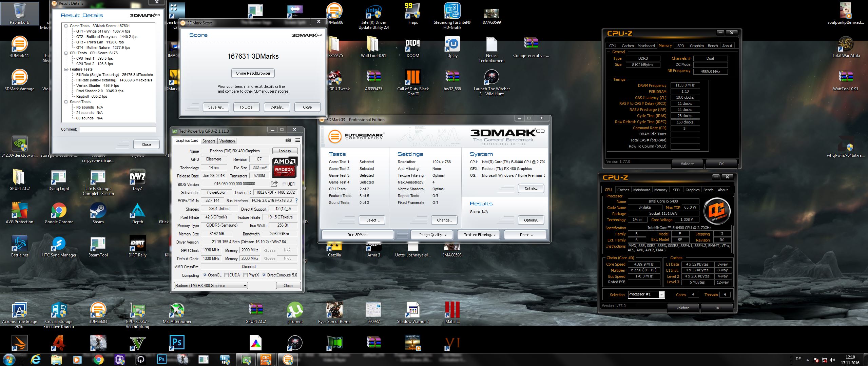Collapse the CPU Tests tree node
Viewport: 868px width, 366px height.
(x=66, y=53)
